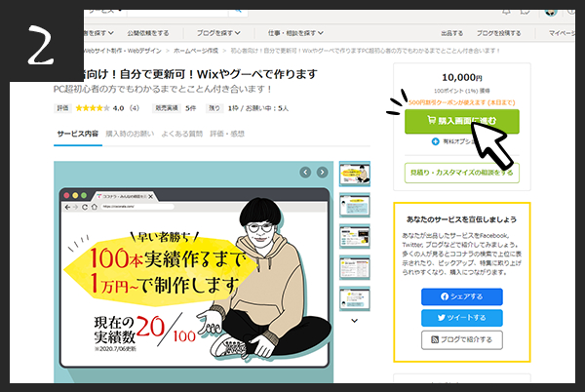Click the Webサイト制作・Webデザイン breadcrumb link
The height and width of the screenshot is (392, 585).
(123, 51)
